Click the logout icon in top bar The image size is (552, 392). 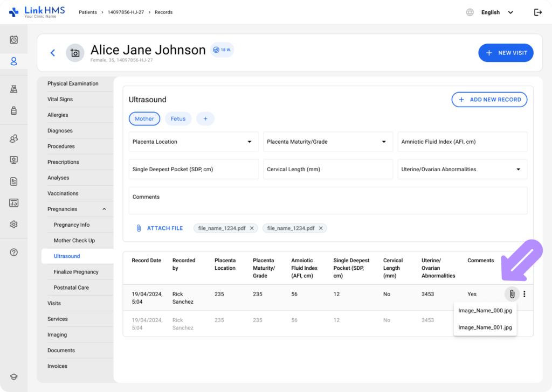pyautogui.click(x=537, y=12)
